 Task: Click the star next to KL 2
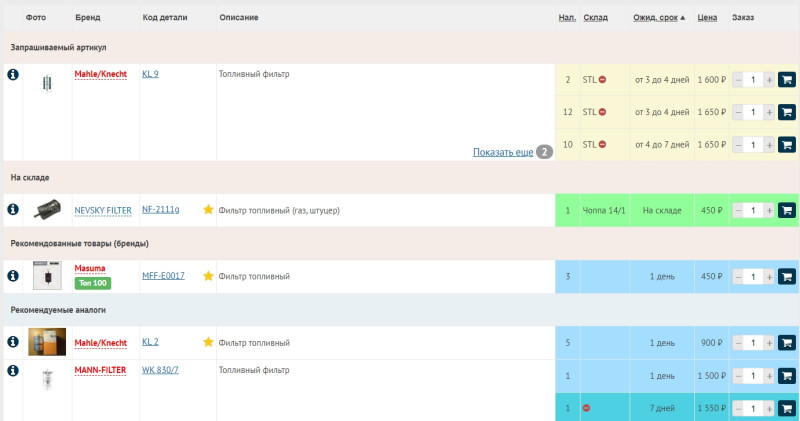point(208,342)
